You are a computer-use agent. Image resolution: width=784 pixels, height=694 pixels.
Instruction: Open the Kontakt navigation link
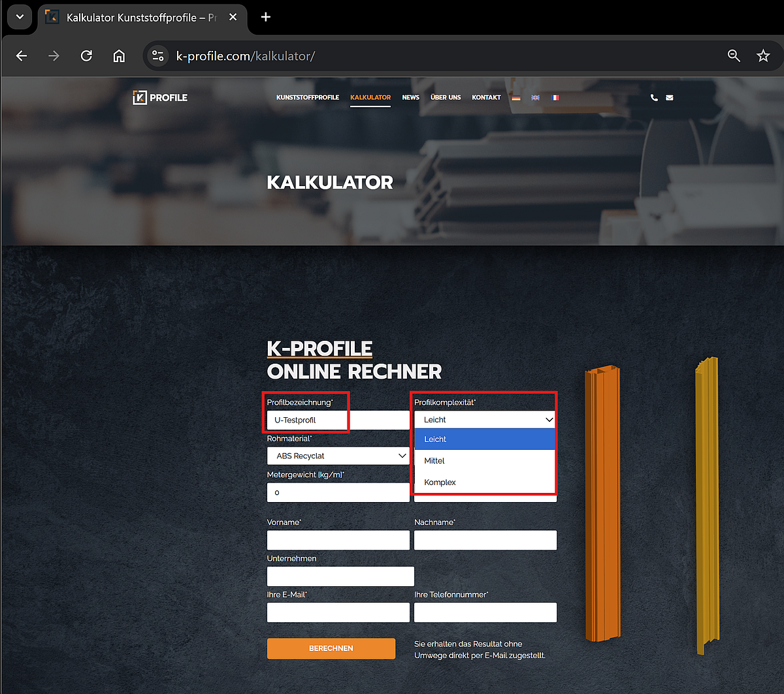click(x=486, y=98)
